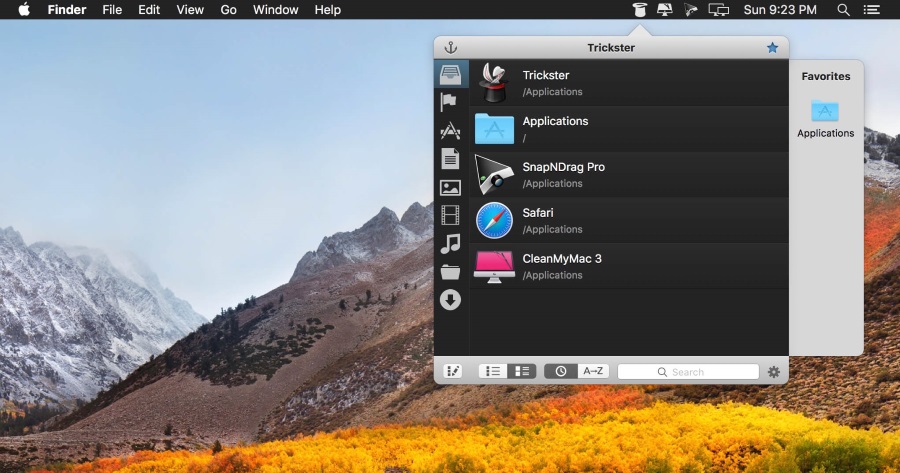Screen dimensions: 900x473
Task: Click the edit filters button
Action: pyautogui.click(x=453, y=371)
